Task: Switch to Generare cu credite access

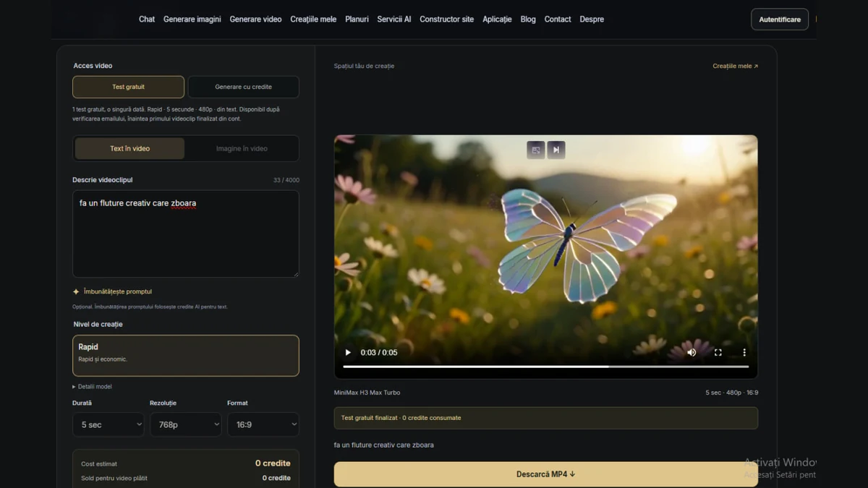Action: click(x=244, y=87)
